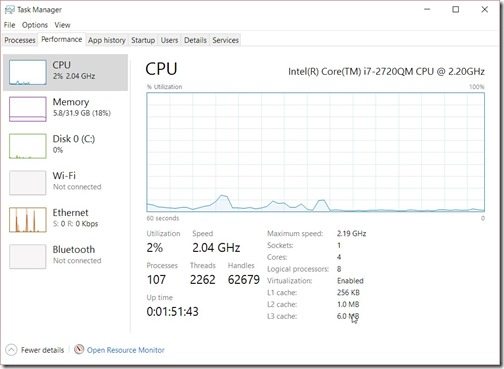Click the Task Manager title bar icon
Viewport: 504px width, 369px height.
(10, 10)
